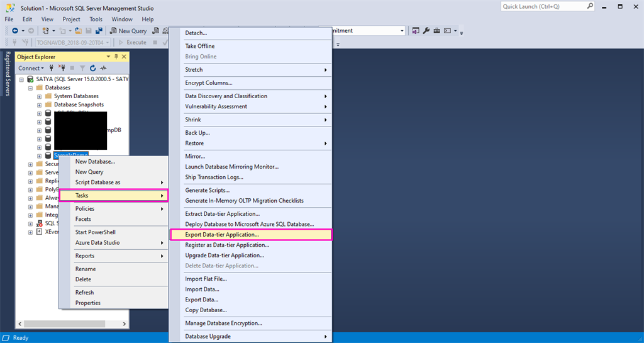Click the Disconnect plug icon with red X
Viewport: 644px width, 343px height.
click(x=62, y=68)
